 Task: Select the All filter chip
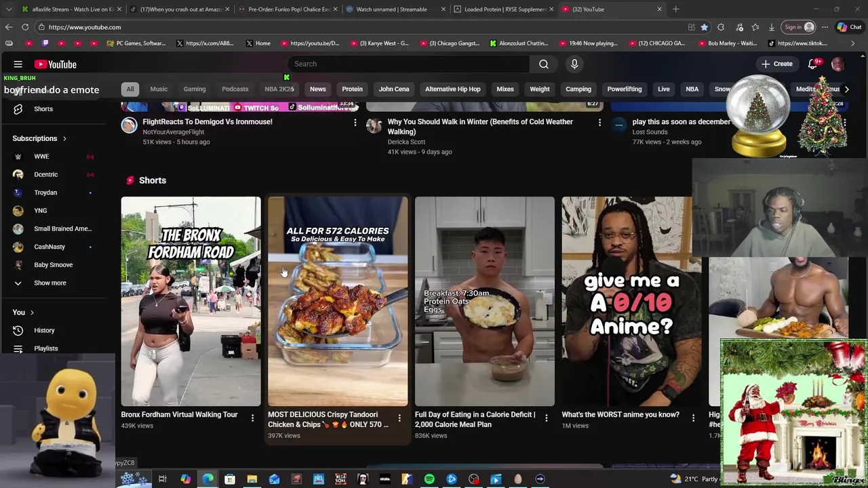pyautogui.click(x=130, y=89)
